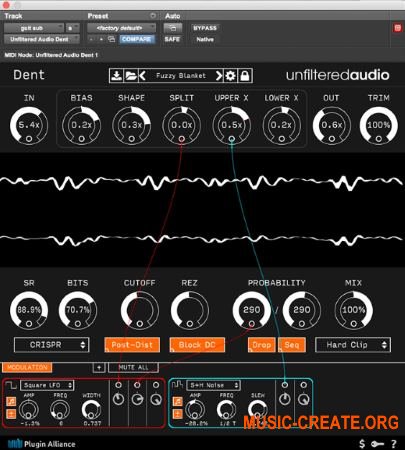The width and height of the screenshot is (405, 450).
Task: Click the preset copy settings icon
Action: pyautogui.click(x=112, y=39)
